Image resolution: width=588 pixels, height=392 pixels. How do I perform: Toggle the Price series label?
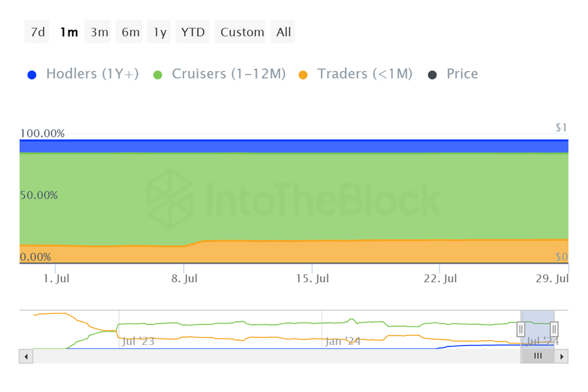click(462, 74)
